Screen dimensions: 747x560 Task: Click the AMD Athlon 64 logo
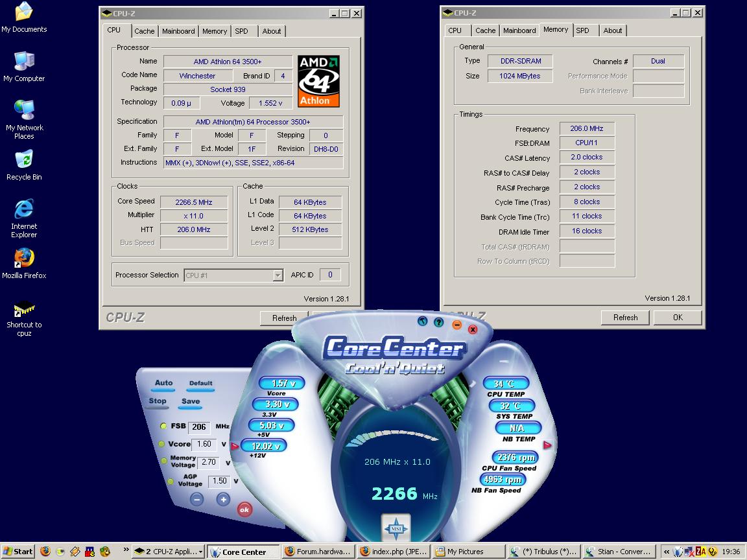pyautogui.click(x=319, y=81)
